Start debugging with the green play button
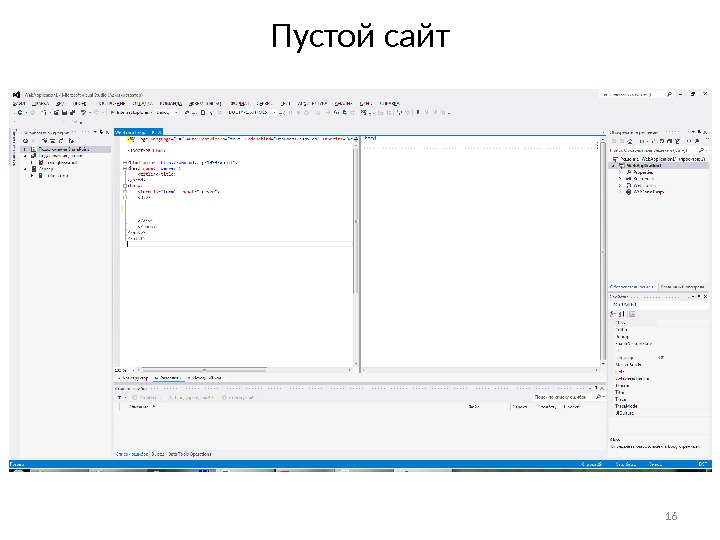 point(112,112)
